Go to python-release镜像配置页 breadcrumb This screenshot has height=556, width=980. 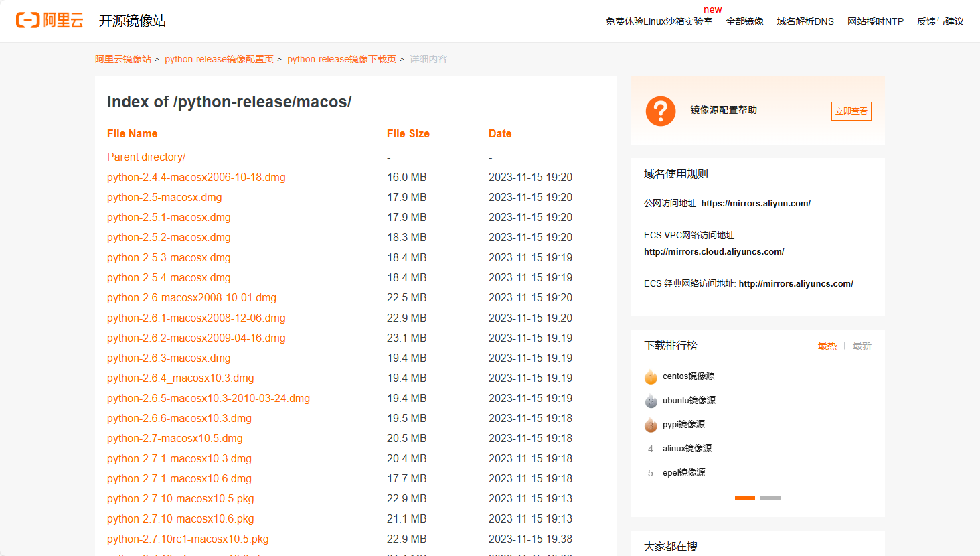(x=219, y=59)
